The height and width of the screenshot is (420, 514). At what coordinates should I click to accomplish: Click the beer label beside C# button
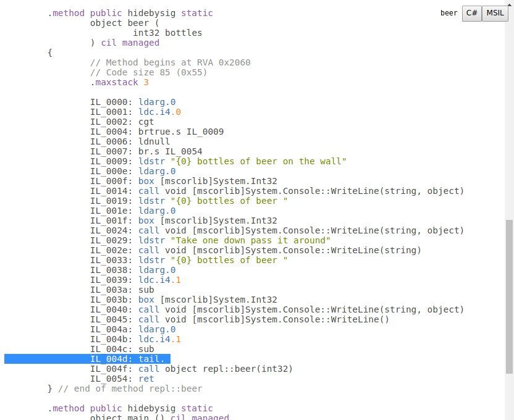[449, 13]
